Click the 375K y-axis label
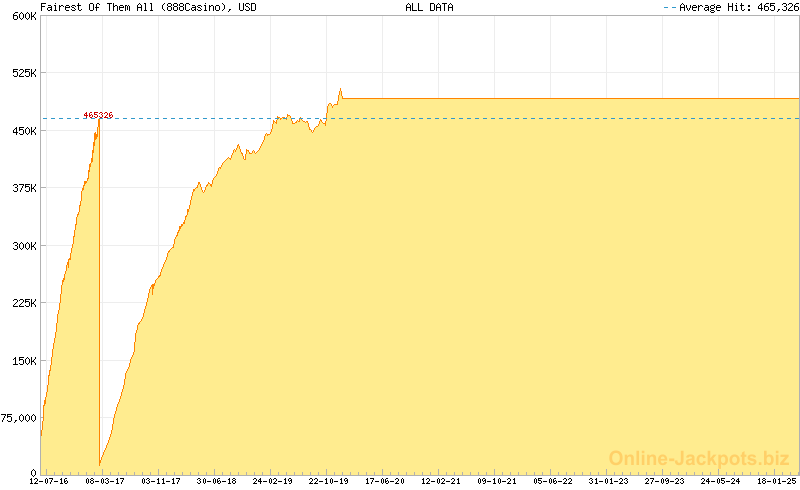The height and width of the screenshot is (490, 800). 22,188
